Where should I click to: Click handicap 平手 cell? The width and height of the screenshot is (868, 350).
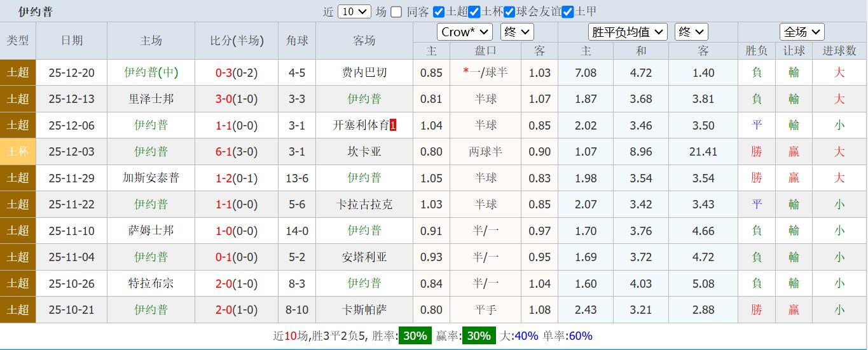pos(486,310)
